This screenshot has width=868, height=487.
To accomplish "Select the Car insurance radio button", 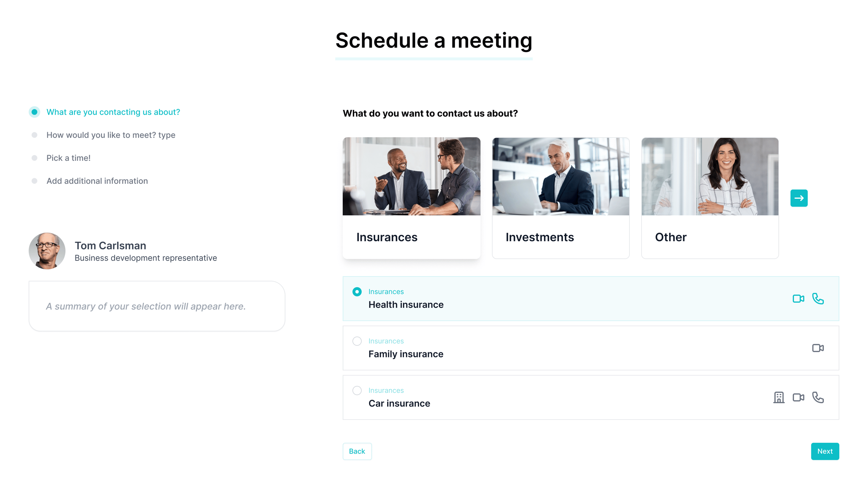I will tap(357, 390).
